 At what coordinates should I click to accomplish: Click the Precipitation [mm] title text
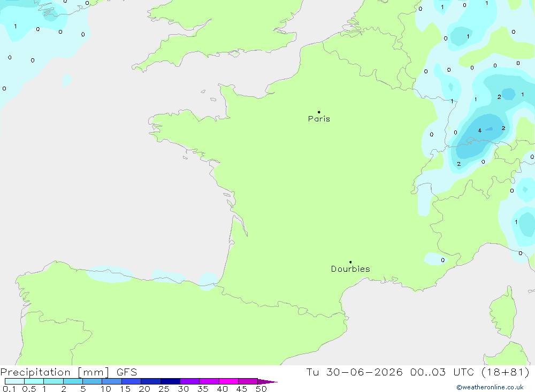point(55,372)
